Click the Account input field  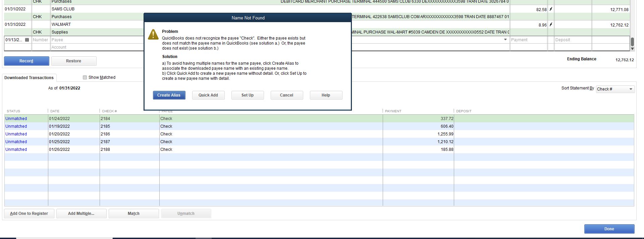(97, 47)
